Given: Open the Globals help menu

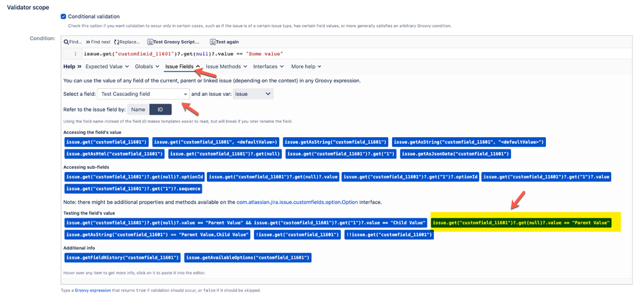Looking at the screenshot, I should pyautogui.click(x=146, y=66).
